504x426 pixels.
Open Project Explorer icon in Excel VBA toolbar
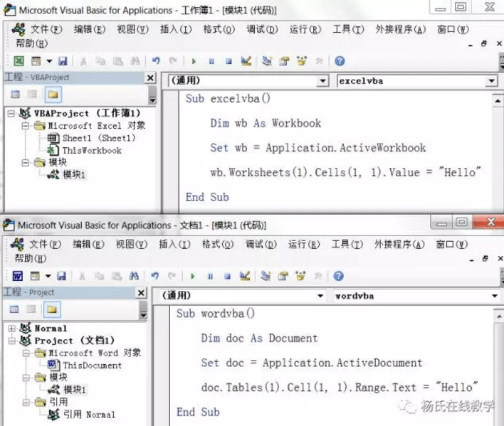[x=267, y=60]
